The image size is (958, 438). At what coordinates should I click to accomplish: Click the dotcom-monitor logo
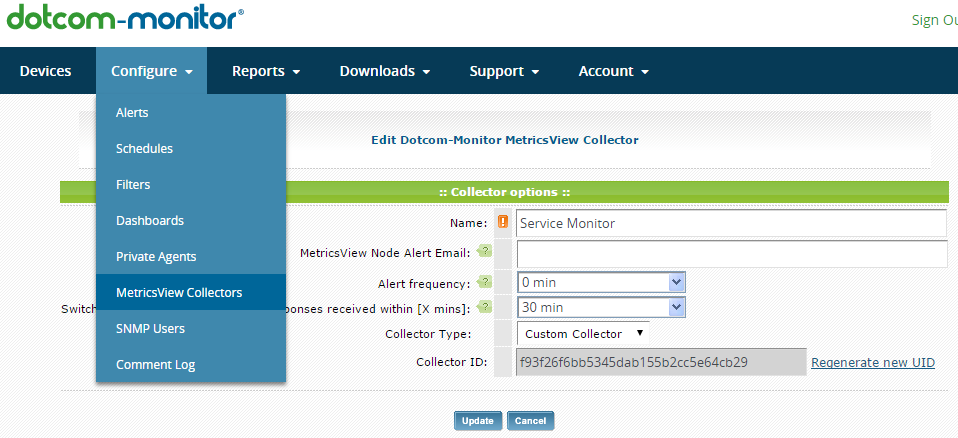(125, 18)
